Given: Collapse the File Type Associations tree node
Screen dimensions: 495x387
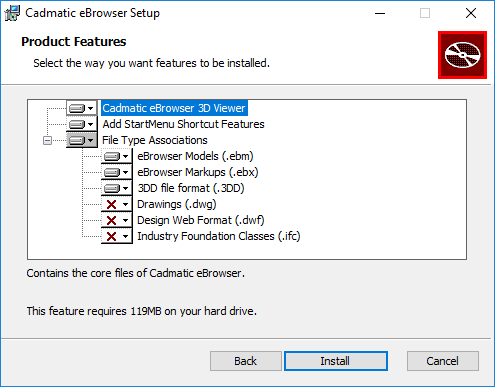Looking at the screenshot, I should click(47, 141).
